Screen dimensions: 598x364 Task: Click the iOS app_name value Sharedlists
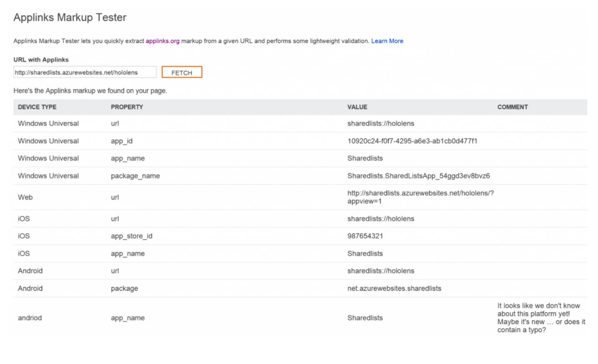tap(365, 253)
